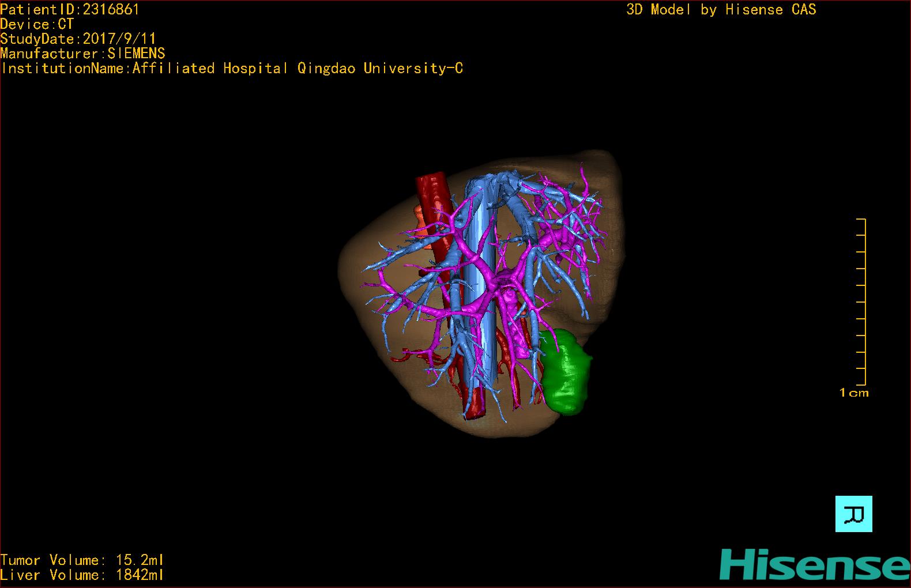
Task: Select the StudyDate:2017/9/11 text
Action: pyautogui.click(x=78, y=39)
